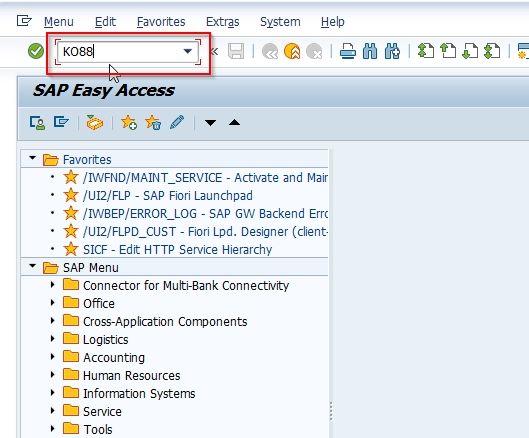The height and width of the screenshot is (438, 529).
Task: Click Delete Favorites star icon
Action: click(x=153, y=122)
